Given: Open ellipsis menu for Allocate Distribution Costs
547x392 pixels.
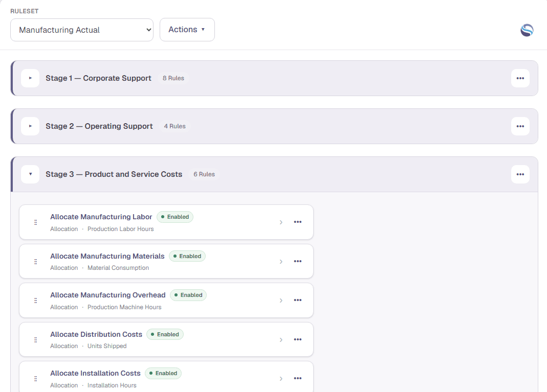Looking at the screenshot, I should (298, 339).
